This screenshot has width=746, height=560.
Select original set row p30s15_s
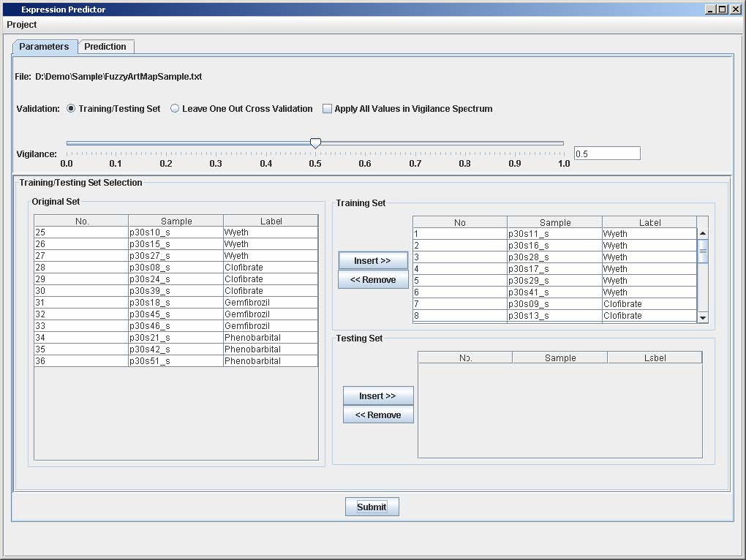176,244
